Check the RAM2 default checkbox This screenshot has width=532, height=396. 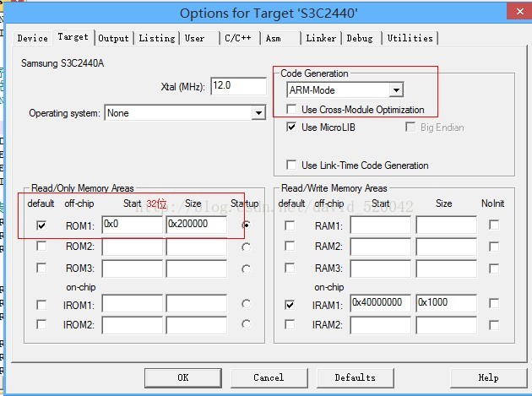(x=290, y=246)
